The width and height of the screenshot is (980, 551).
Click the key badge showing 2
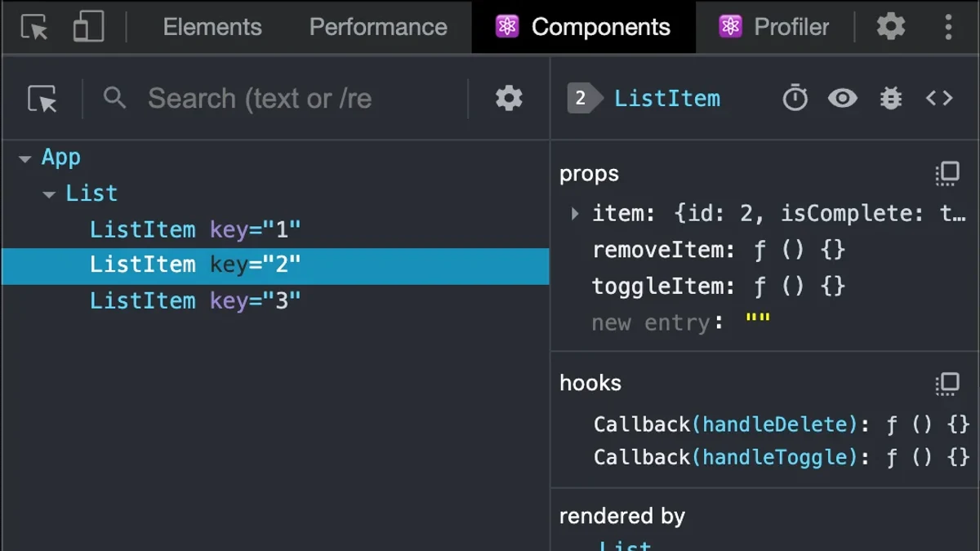coord(583,99)
